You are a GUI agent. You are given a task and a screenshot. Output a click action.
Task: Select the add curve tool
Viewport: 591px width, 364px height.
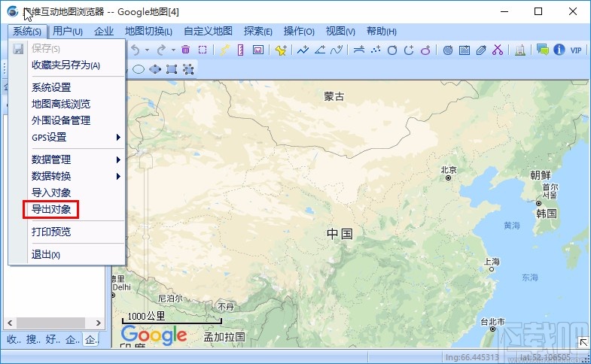(x=337, y=50)
